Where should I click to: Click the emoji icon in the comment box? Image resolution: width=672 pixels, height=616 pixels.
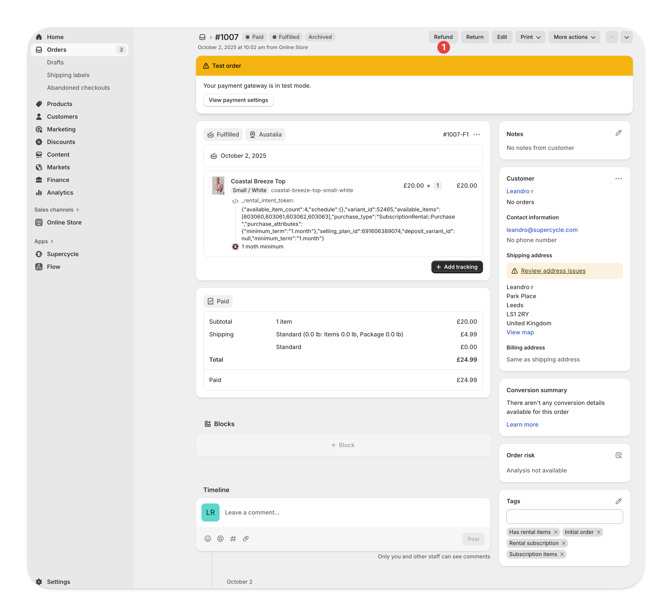click(208, 539)
